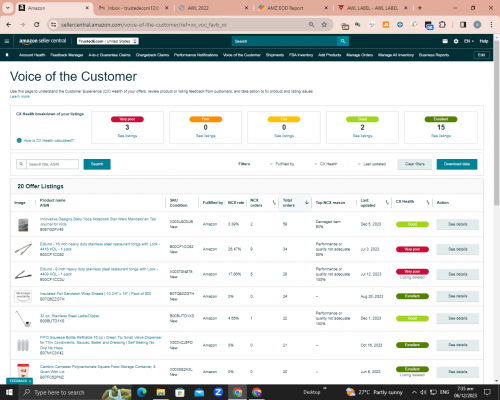Expand the Last updated filter
Screen dimensions: 500x400
click(x=372, y=164)
